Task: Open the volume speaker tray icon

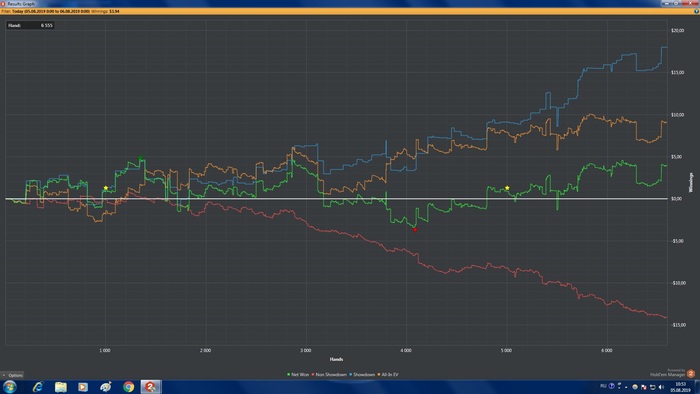Action: coord(661,387)
